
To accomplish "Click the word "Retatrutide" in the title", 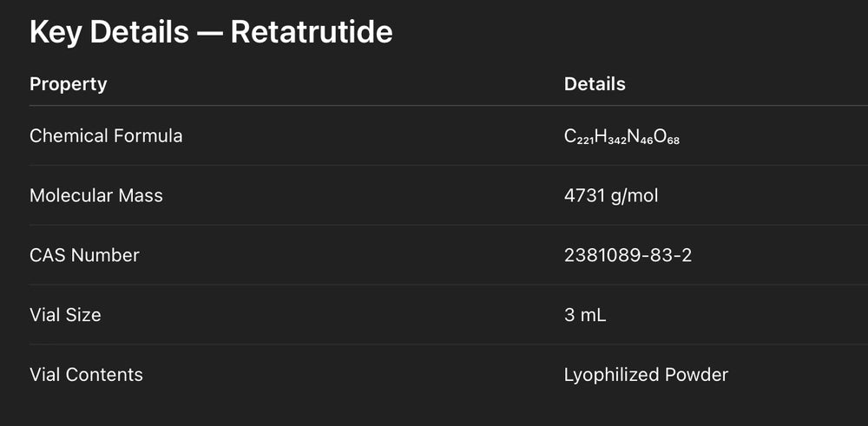I will pos(312,32).
